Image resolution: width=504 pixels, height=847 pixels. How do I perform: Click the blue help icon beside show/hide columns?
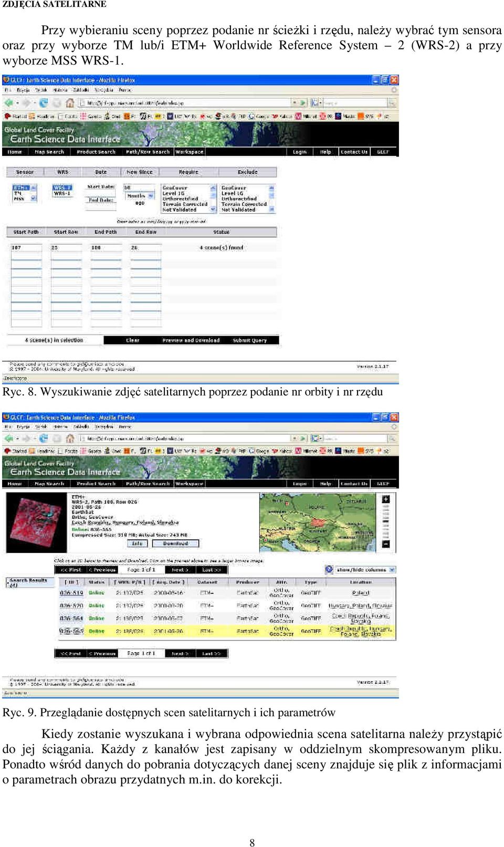pos(329,569)
